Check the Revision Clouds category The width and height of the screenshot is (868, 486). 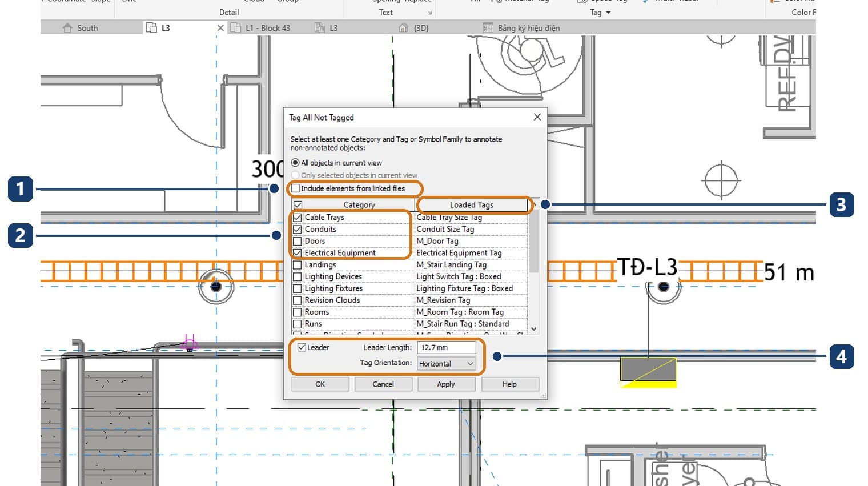(x=298, y=300)
